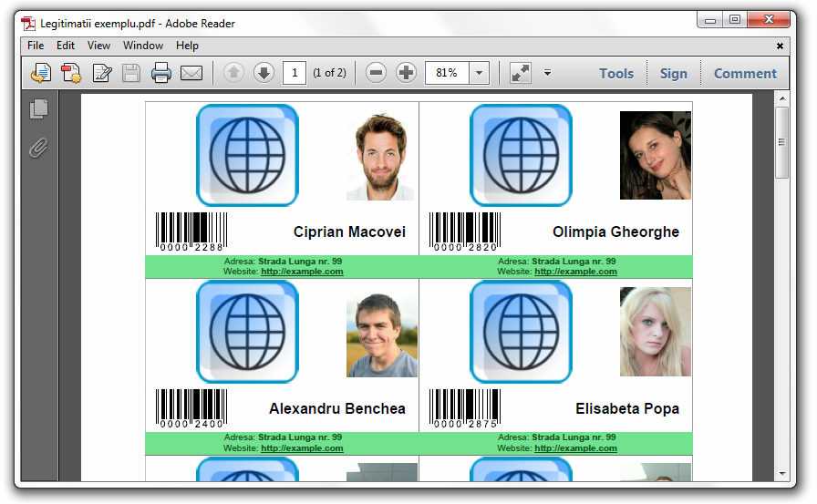Click the page number input field
The width and height of the screenshot is (817, 504).
coord(295,73)
